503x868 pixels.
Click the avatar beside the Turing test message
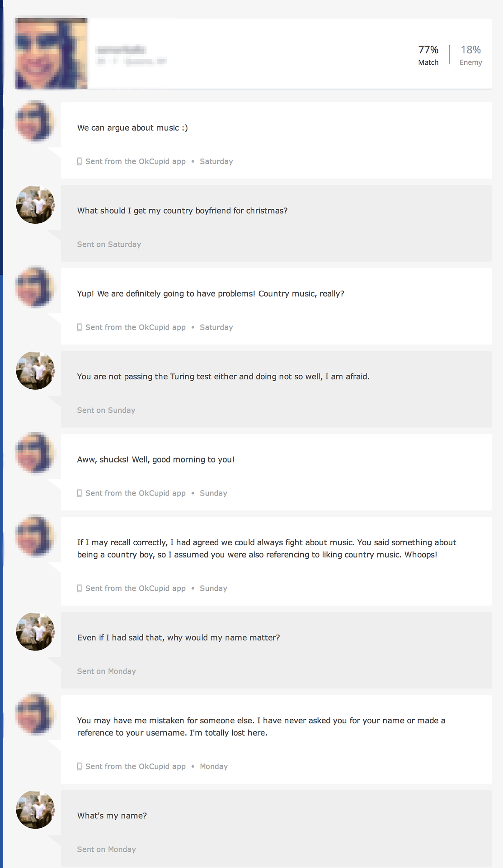coord(35,370)
